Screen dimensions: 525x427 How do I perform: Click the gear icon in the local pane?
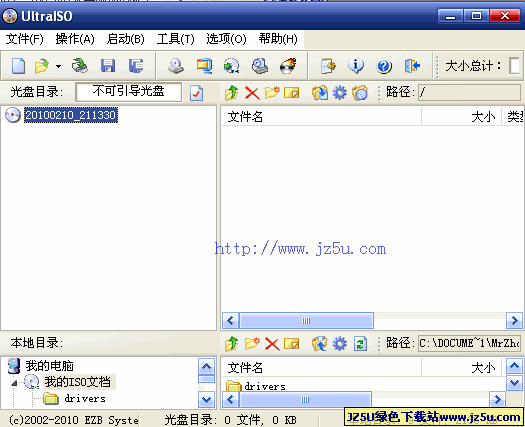click(x=340, y=344)
